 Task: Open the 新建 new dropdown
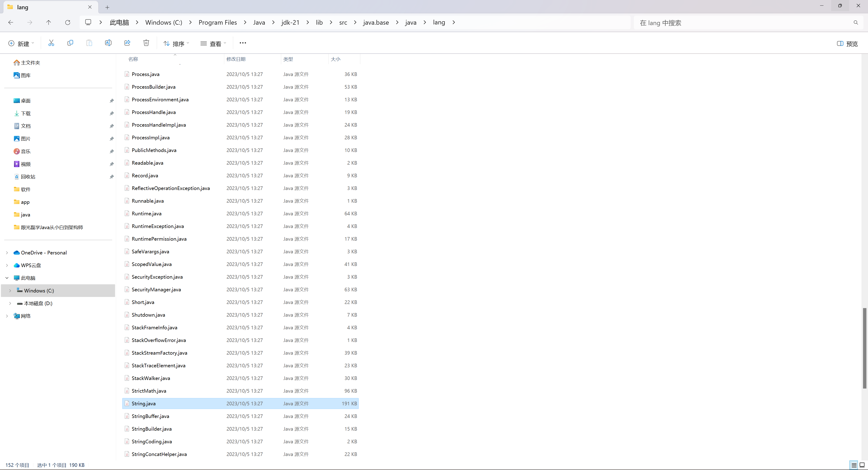coord(21,43)
